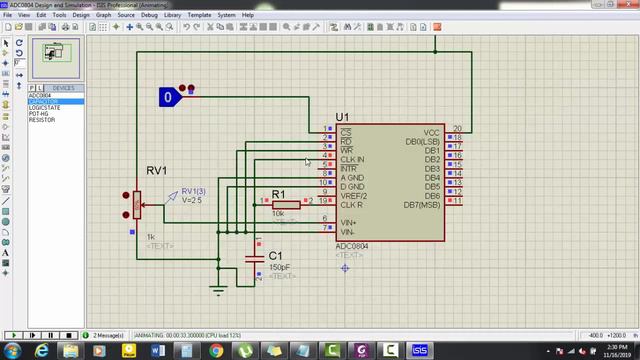Click the U1 ADC0804 chip body
This screenshot has width=640, height=360.
[x=390, y=182]
